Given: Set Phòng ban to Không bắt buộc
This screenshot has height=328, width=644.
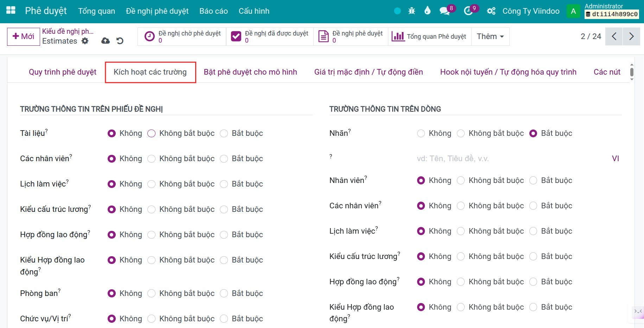Looking at the screenshot, I should click(x=151, y=294).
